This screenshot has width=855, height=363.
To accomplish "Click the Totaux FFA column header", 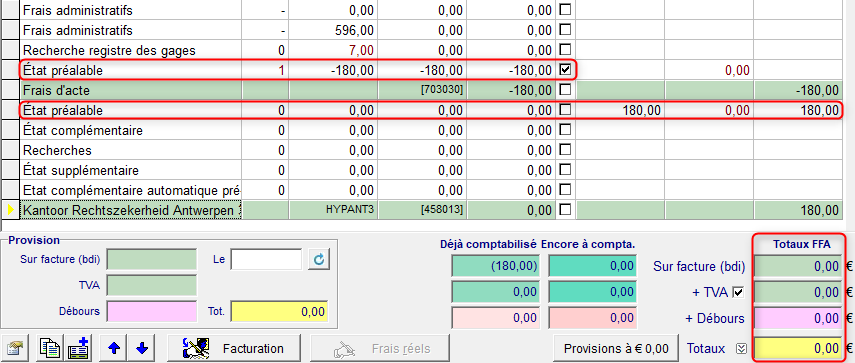I will pos(802,245).
